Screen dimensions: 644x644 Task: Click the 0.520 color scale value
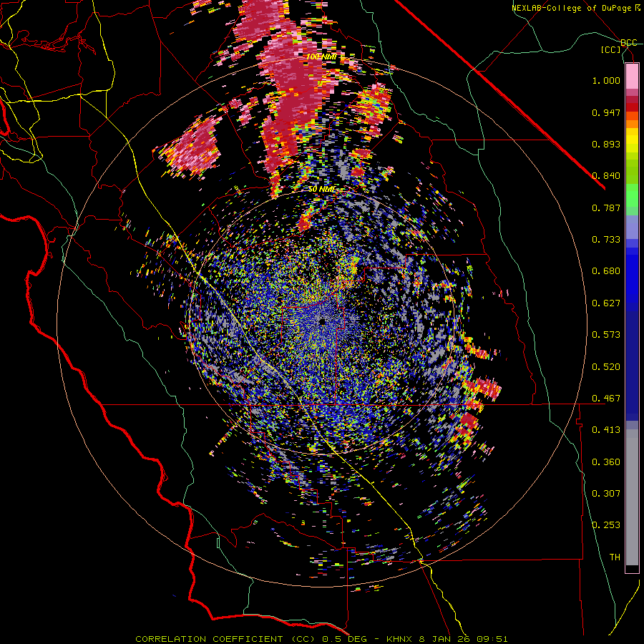606,366
